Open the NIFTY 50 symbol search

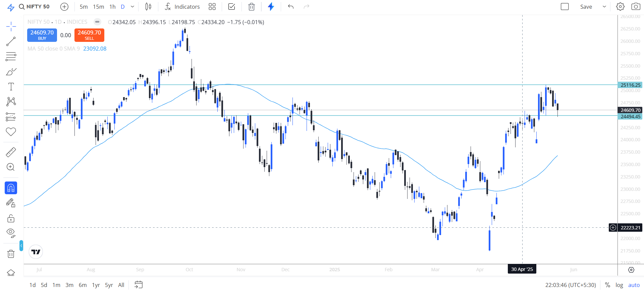click(34, 7)
